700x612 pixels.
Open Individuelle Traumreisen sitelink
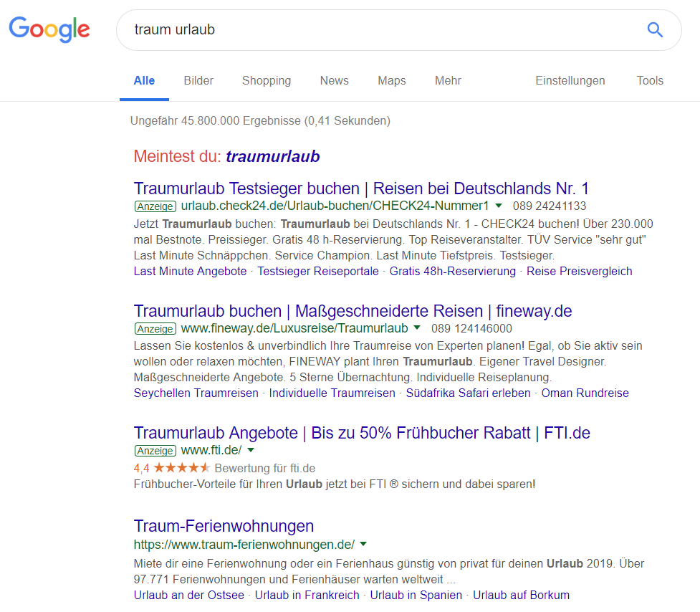[x=332, y=393]
